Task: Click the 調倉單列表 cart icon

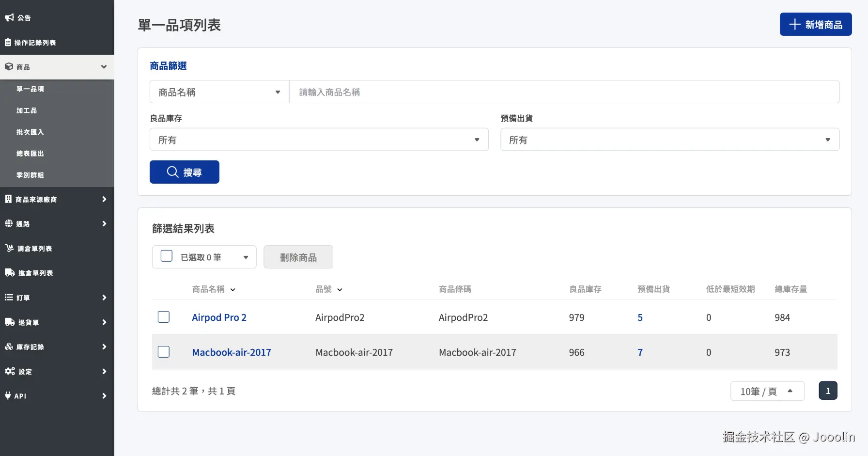Action: pyautogui.click(x=9, y=248)
